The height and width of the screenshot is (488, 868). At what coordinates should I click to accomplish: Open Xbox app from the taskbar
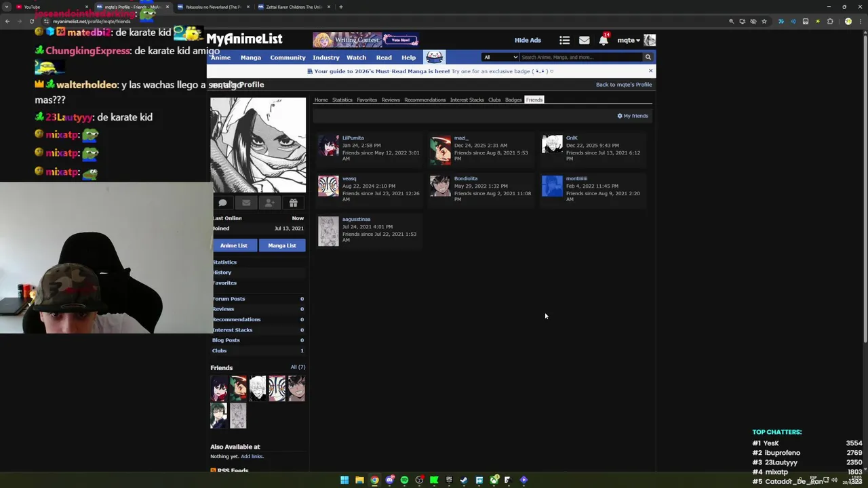point(494,480)
